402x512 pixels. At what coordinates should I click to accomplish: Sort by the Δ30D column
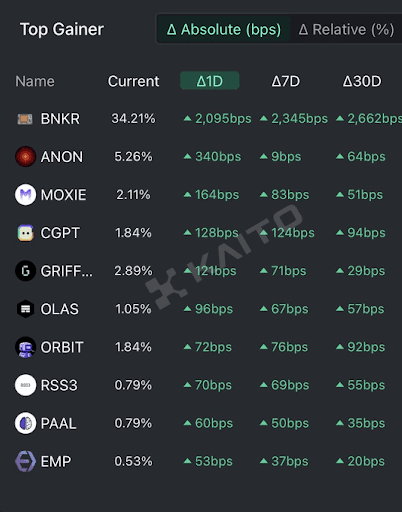coord(362,81)
